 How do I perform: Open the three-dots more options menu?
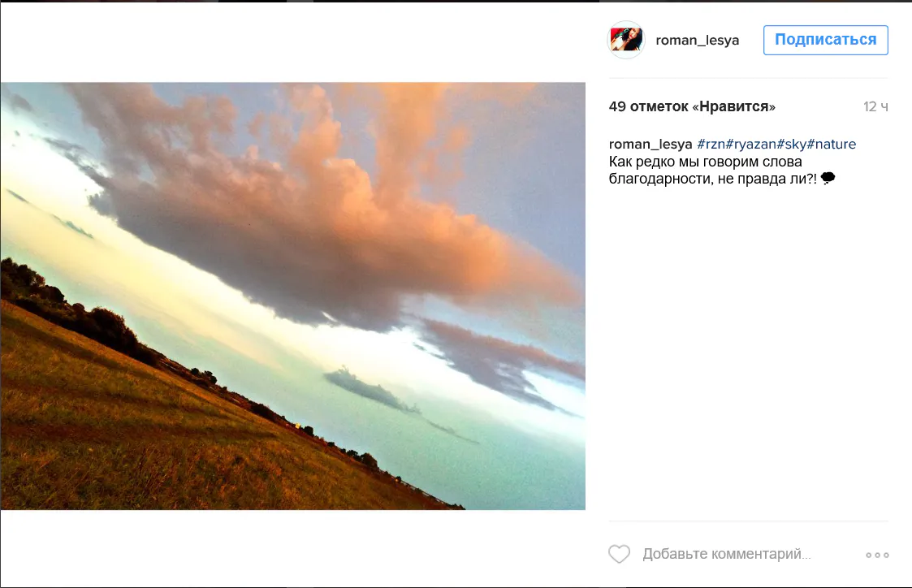pyautogui.click(x=877, y=555)
